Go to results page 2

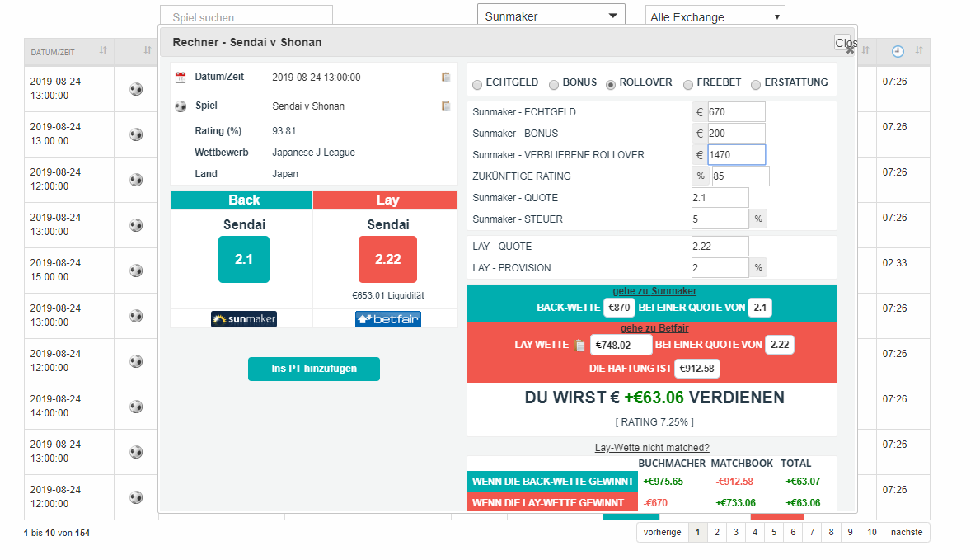pos(717,533)
